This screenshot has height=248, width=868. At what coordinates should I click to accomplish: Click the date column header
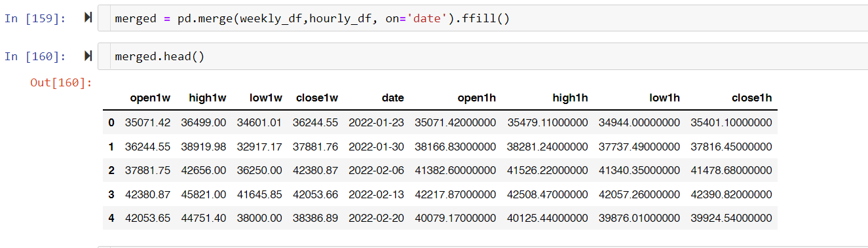point(393,98)
